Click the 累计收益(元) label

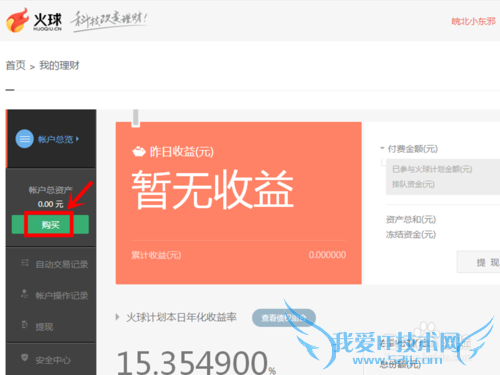tap(156, 255)
